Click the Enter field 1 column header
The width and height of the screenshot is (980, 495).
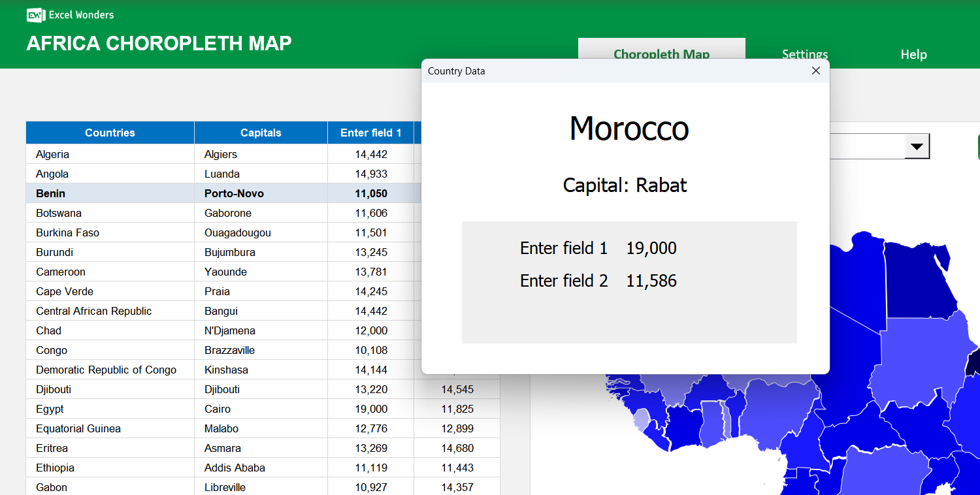point(370,133)
